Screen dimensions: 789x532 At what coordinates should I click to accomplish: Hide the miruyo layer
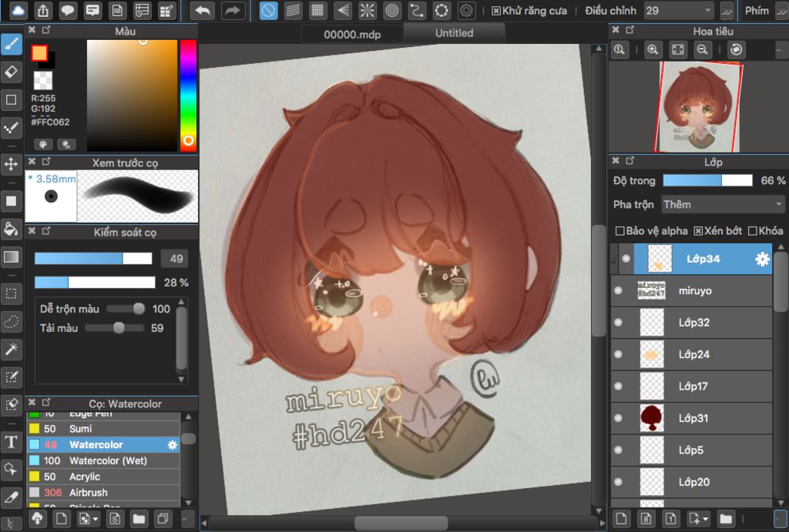point(619,291)
